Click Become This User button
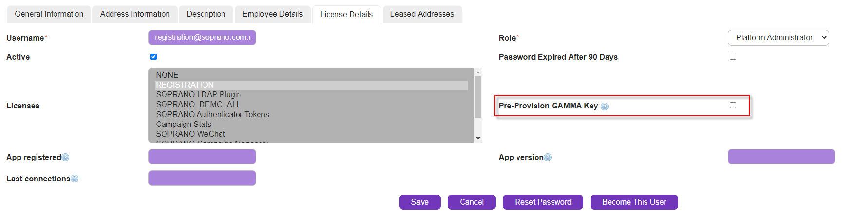This screenshot has height=215, width=868. [634, 202]
